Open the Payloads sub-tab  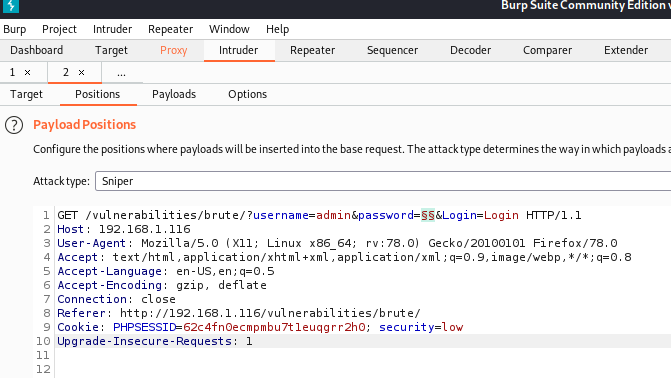(x=174, y=94)
